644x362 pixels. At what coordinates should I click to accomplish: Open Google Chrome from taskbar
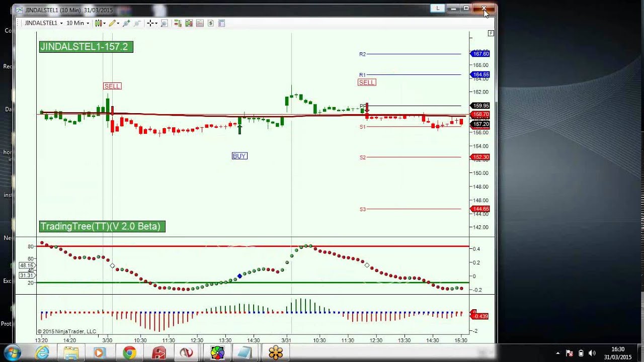pos(129,353)
